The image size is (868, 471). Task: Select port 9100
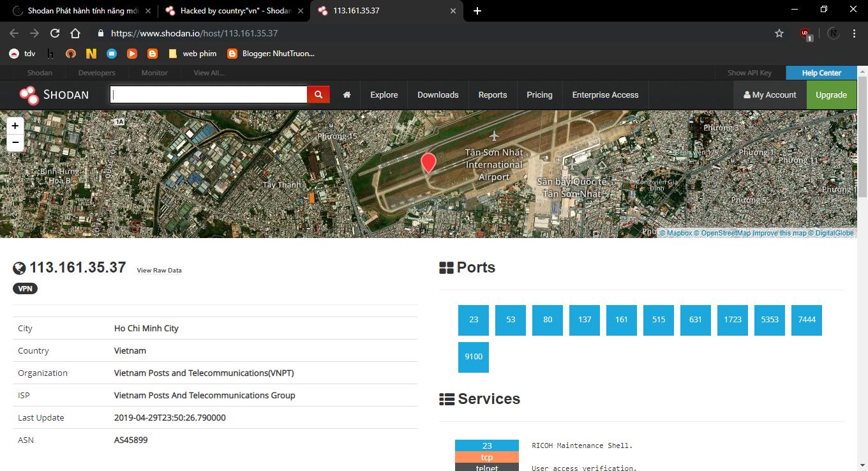pyautogui.click(x=474, y=357)
